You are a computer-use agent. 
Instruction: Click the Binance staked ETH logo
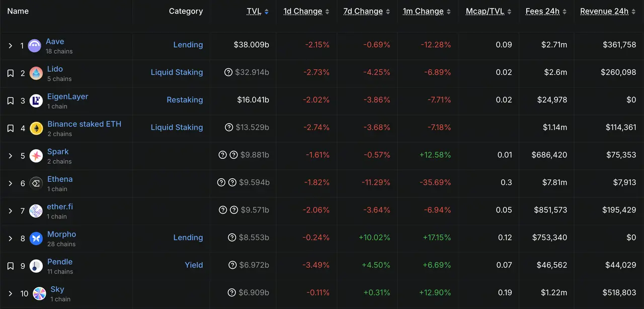(x=36, y=128)
